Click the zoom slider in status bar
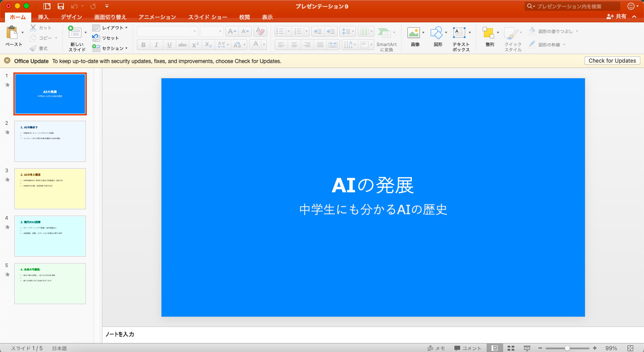 tap(567, 348)
